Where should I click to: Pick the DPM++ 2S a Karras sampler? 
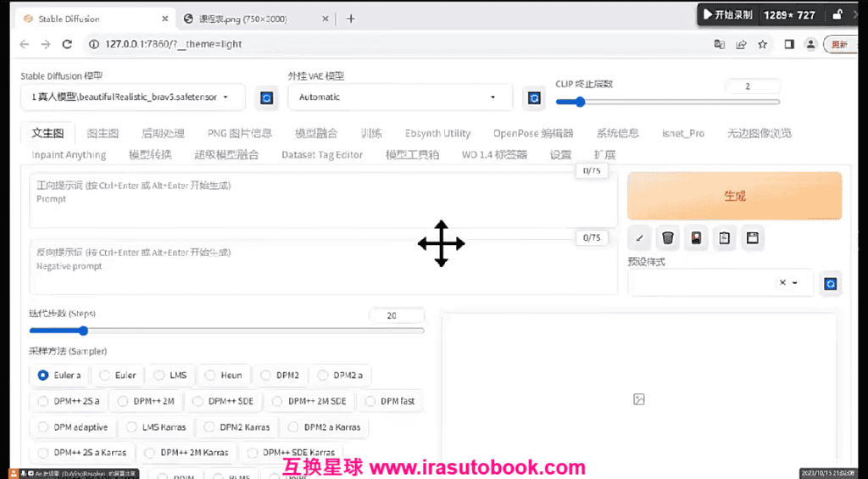coord(82,453)
